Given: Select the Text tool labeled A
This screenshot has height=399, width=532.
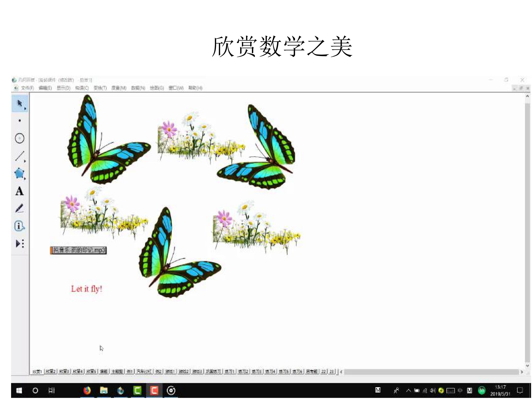Looking at the screenshot, I should (x=20, y=191).
